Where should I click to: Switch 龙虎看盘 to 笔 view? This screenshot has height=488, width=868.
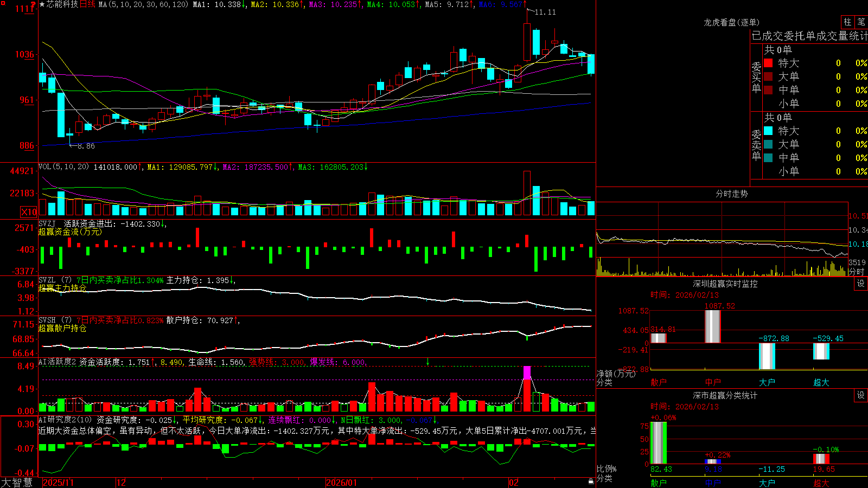[861, 22]
